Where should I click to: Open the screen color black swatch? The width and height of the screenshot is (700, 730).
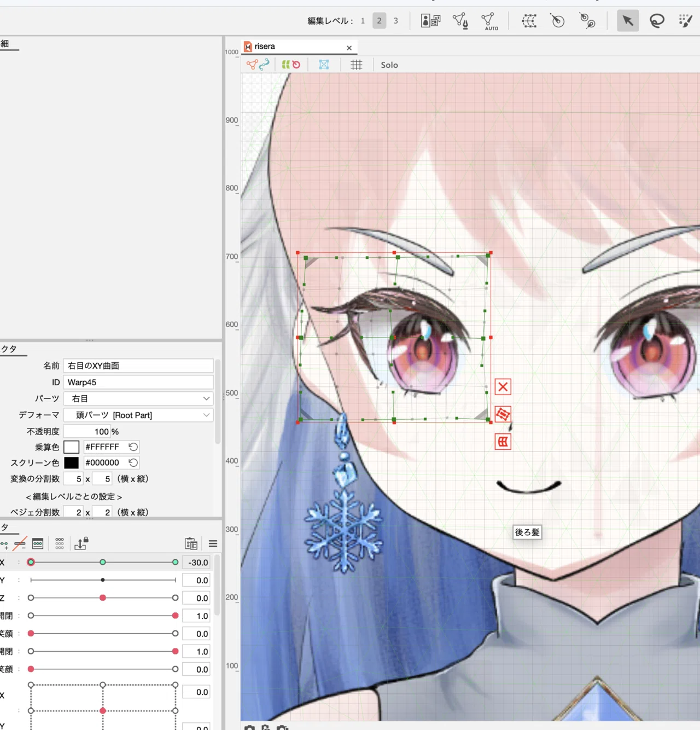tap(72, 462)
